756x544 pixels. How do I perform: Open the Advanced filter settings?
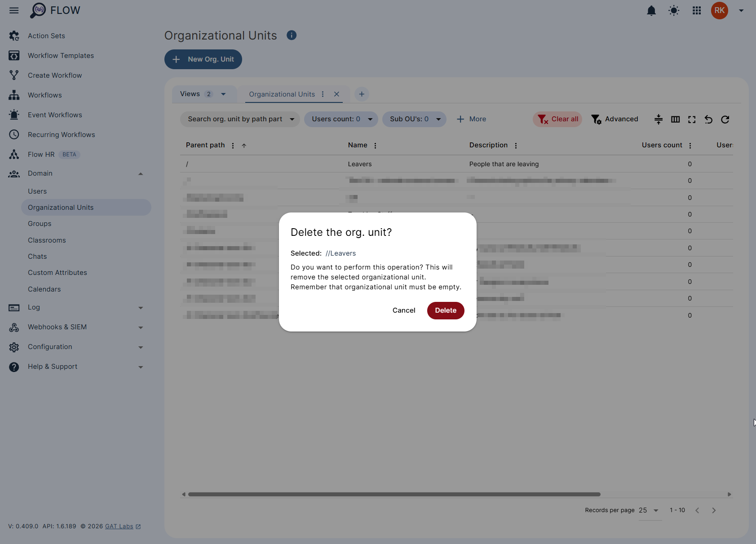pos(615,119)
